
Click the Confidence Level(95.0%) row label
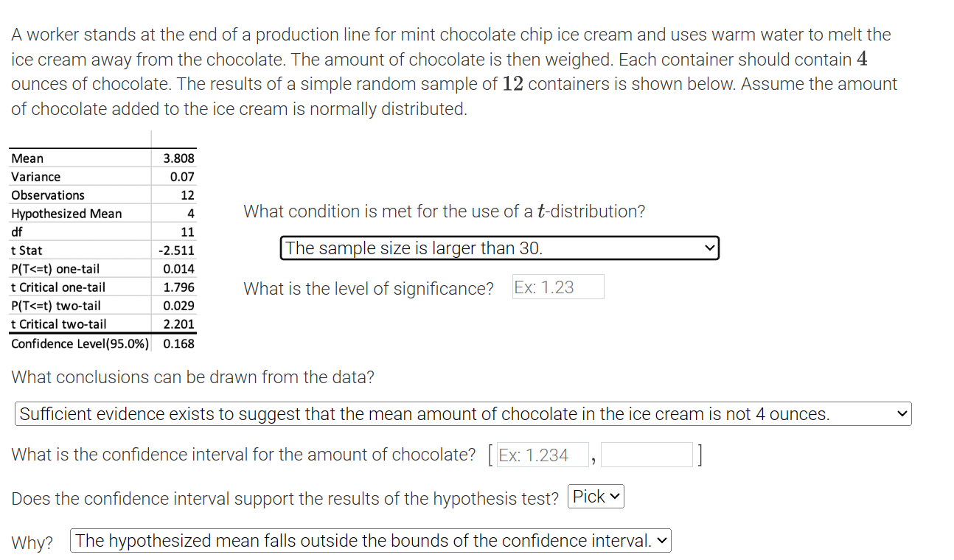click(x=80, y=343)
